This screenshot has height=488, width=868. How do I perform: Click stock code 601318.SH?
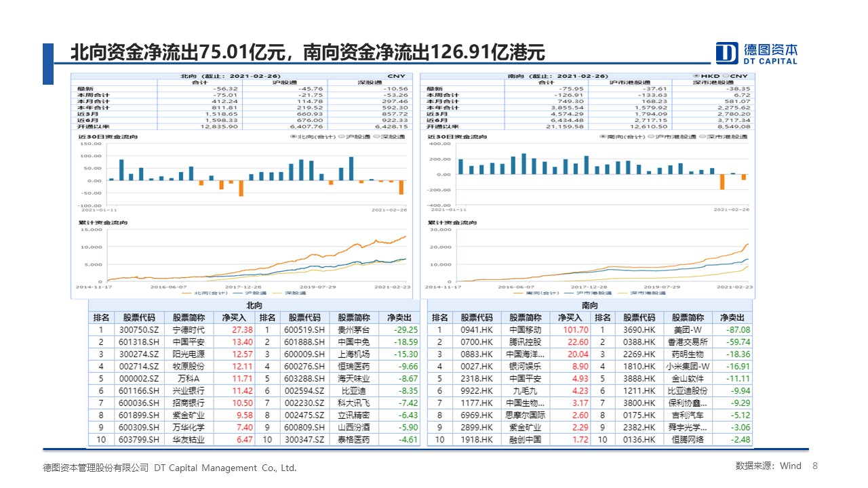pos(138,342)
